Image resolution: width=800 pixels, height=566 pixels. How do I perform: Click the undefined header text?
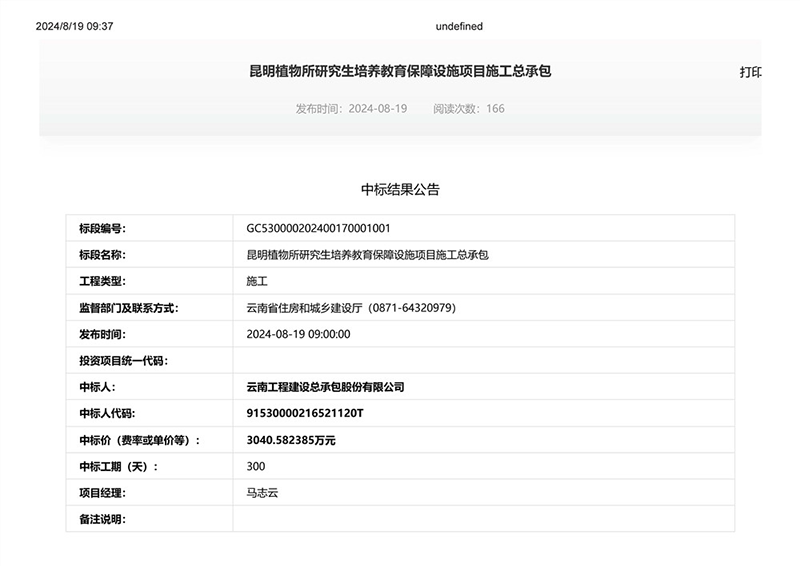(x=459, y=27)
